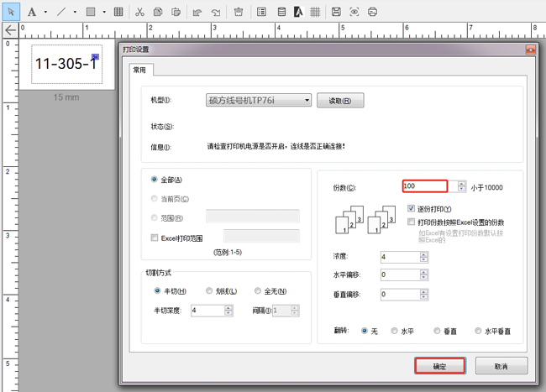This screenshot has height=392, width=546.
Task: Click the 垂直偏移 value field
Action: pos(401,295)
